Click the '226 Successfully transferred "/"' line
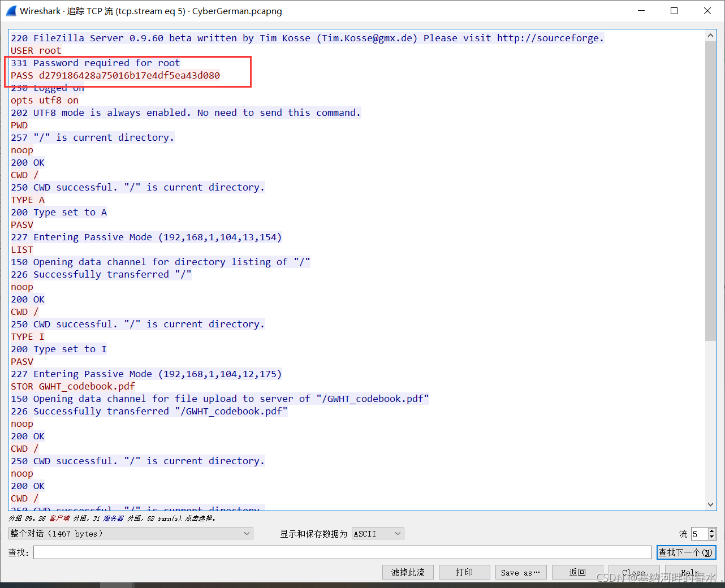 (101, 274)
